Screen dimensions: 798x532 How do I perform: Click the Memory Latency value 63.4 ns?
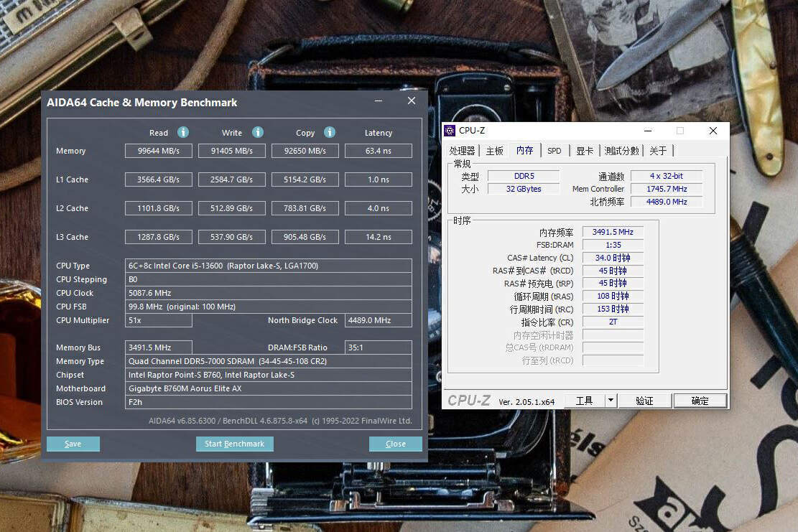(378, 151)
